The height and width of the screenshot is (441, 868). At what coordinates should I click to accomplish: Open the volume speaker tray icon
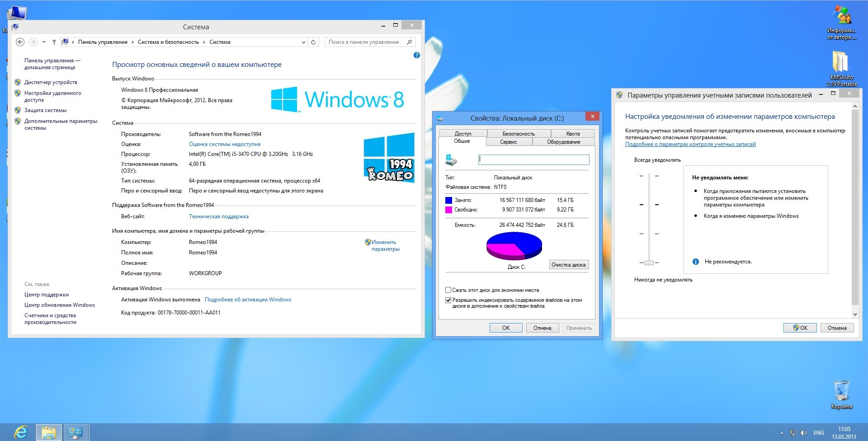pos(804,433)
